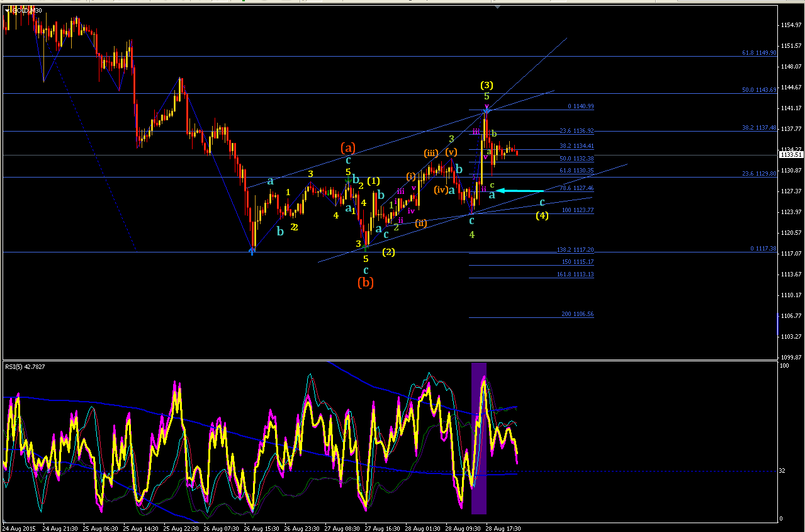The height and width of the screenshot is (532, 805).
Task: Click Fibonacci label 200 1106.56
Action: click(578, 314)
